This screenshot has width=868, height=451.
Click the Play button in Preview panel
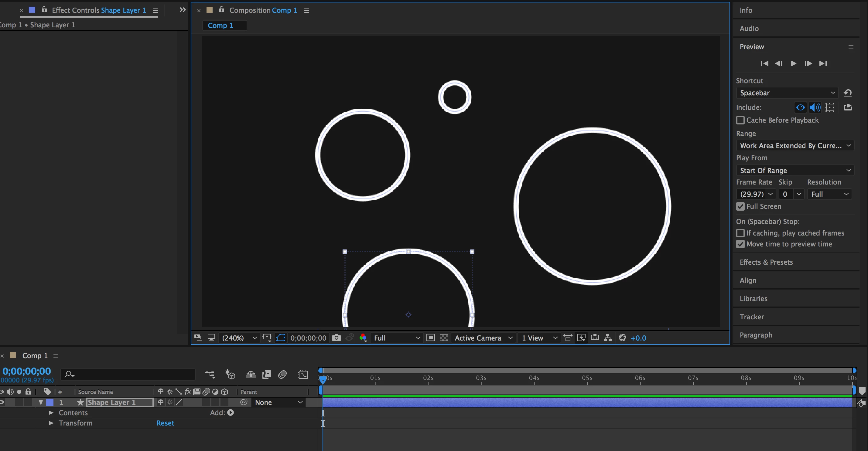point(793,63)
